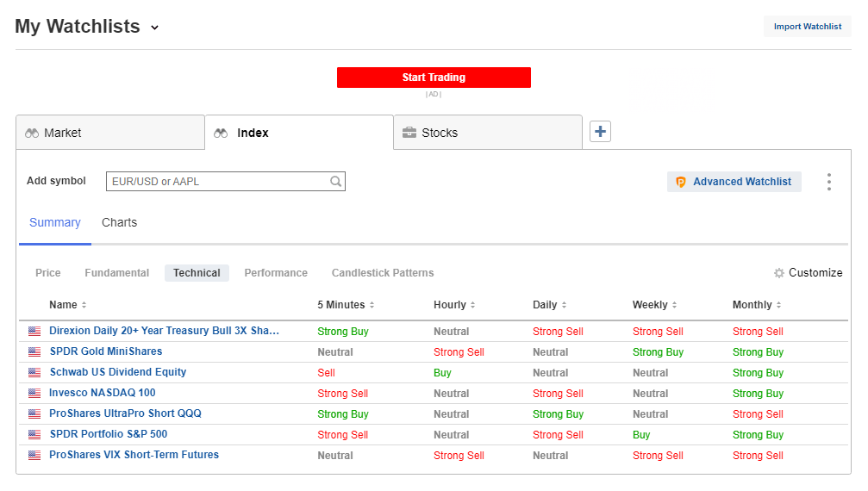Focus the Add symbol search field
This screenshot has width=868, height=491.
(x=225, y=182)
